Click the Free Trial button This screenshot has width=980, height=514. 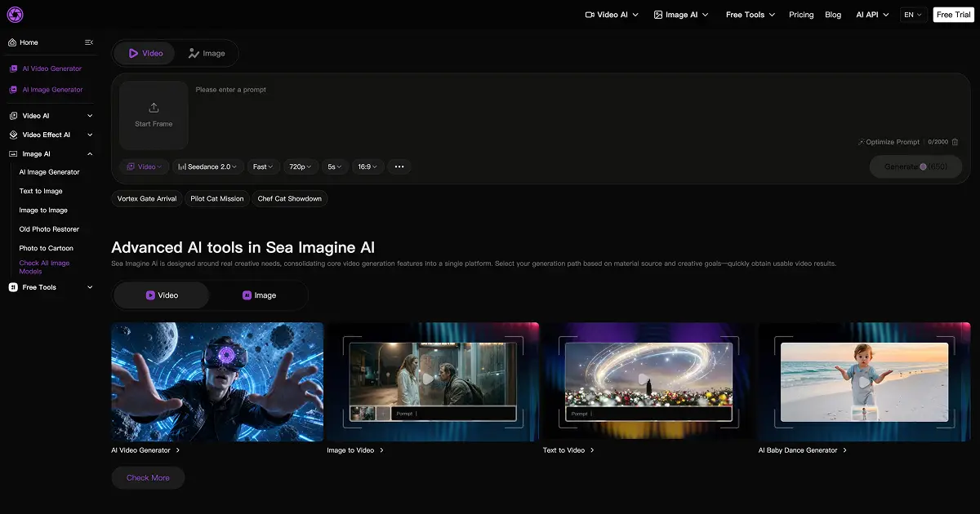(953, 15)
